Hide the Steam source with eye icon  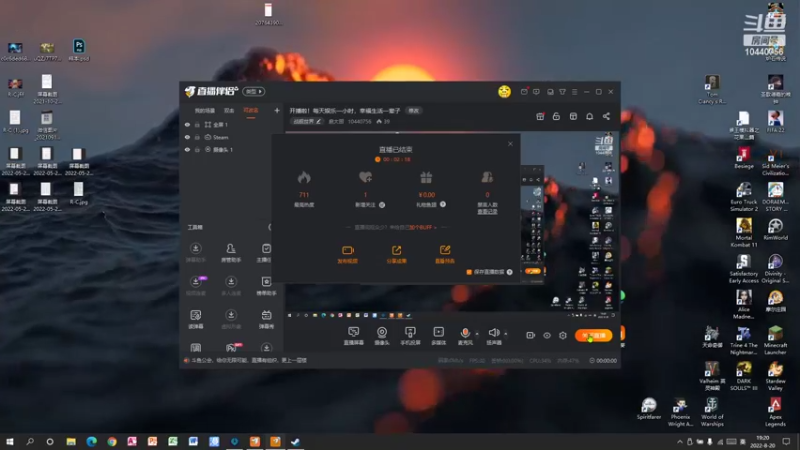coord(187,137)
